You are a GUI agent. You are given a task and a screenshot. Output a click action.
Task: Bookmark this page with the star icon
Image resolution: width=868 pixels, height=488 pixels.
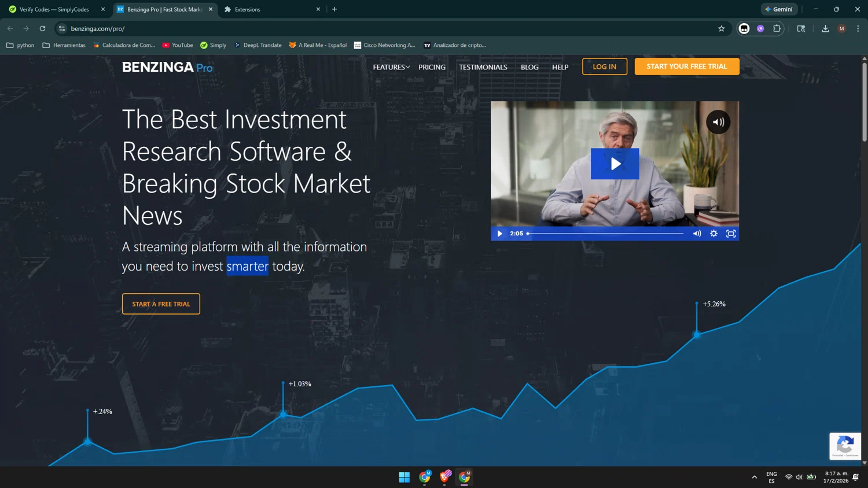[721, 28]
